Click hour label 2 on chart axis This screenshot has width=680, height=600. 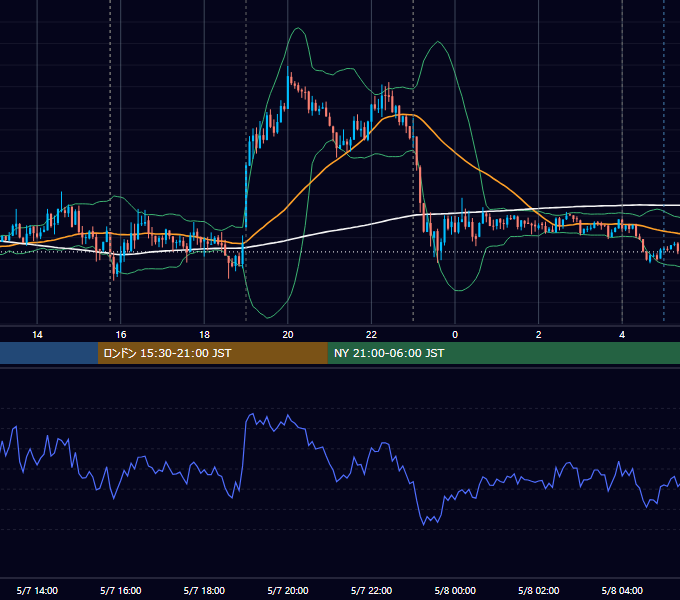tap(539, 335)
